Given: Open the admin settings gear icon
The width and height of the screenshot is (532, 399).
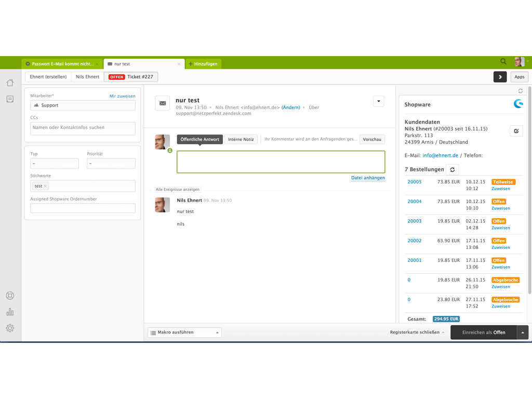Looking at the screenshot, I should (x=10, y=328).
